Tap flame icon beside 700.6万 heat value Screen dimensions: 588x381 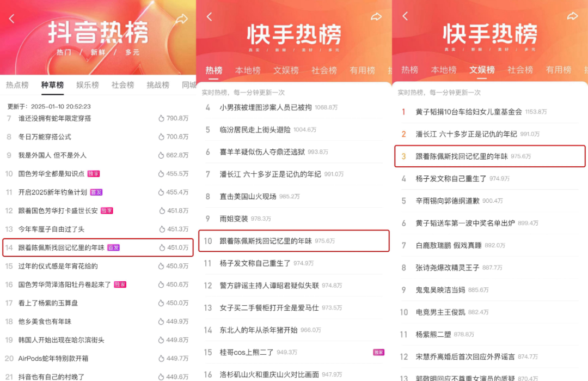tap(161, 137)
